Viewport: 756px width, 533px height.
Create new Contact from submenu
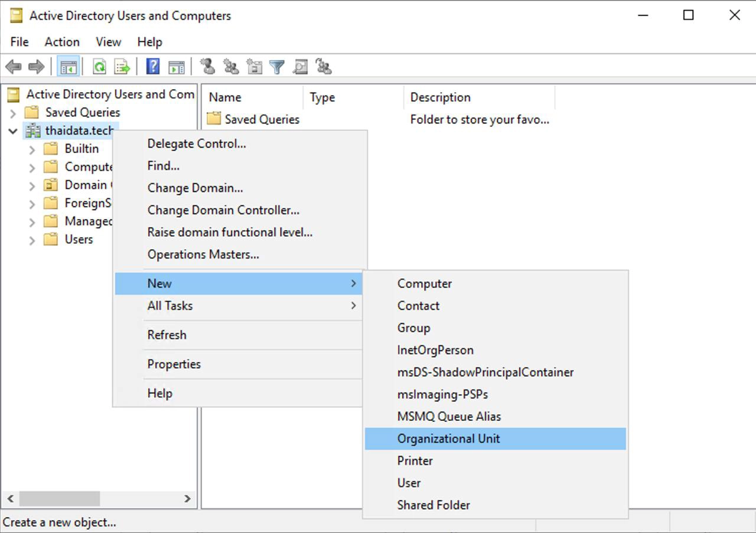pyautogui.click(x=495, y=306)
